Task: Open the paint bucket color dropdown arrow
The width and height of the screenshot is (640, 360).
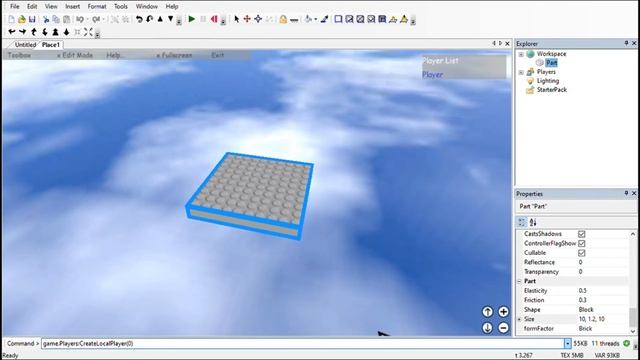Action: coord(316,19)
